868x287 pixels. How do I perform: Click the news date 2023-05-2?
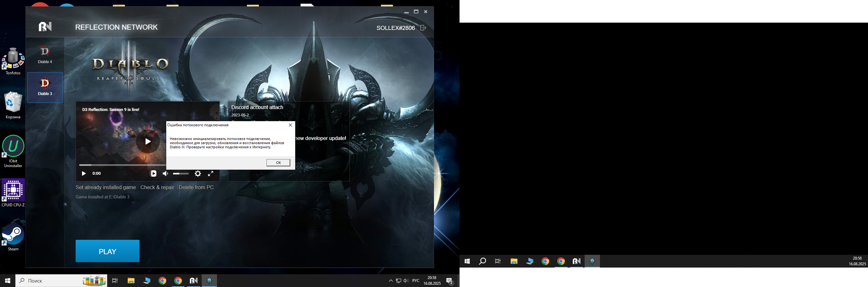240,115
